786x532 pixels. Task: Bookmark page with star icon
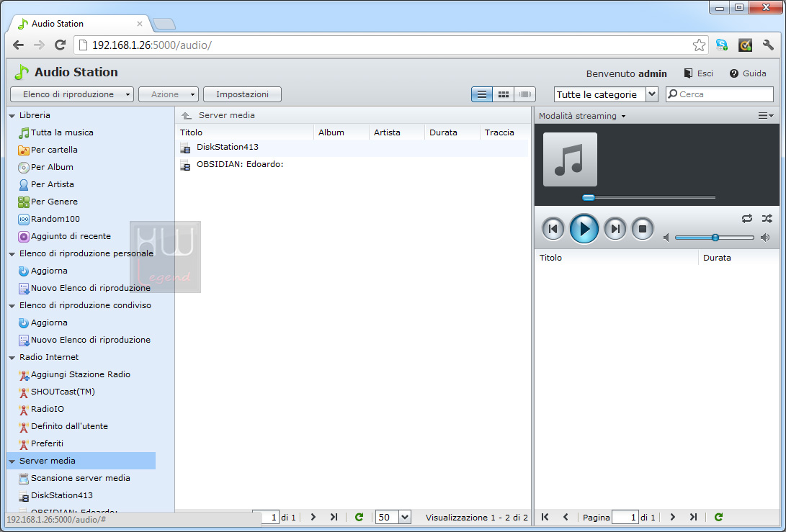[x=699, y=45]
